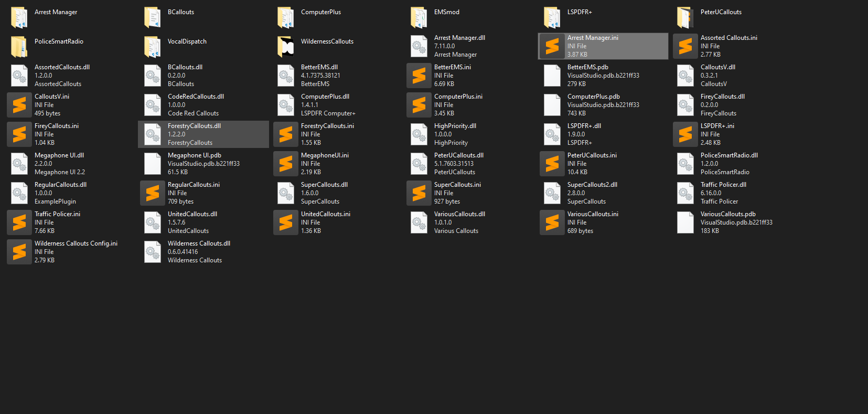Click the file name 'UnitedCallouts.ini'

pos(326,214)
